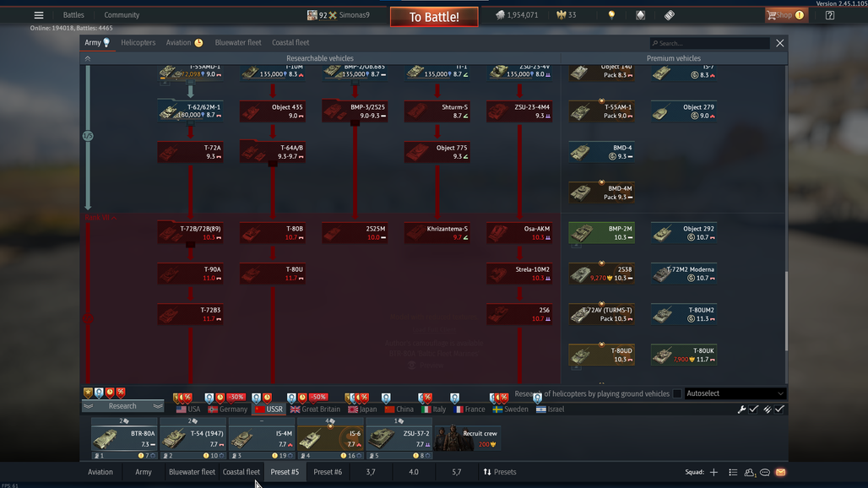This screenshot has height=488, width=868.
Task: Click the wrench icon above the crew slots
Action: (741, 409)
